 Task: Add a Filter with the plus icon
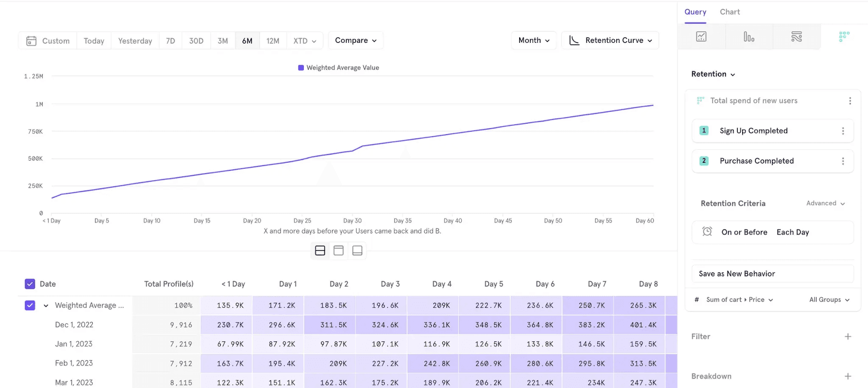[x=848, y=336]
